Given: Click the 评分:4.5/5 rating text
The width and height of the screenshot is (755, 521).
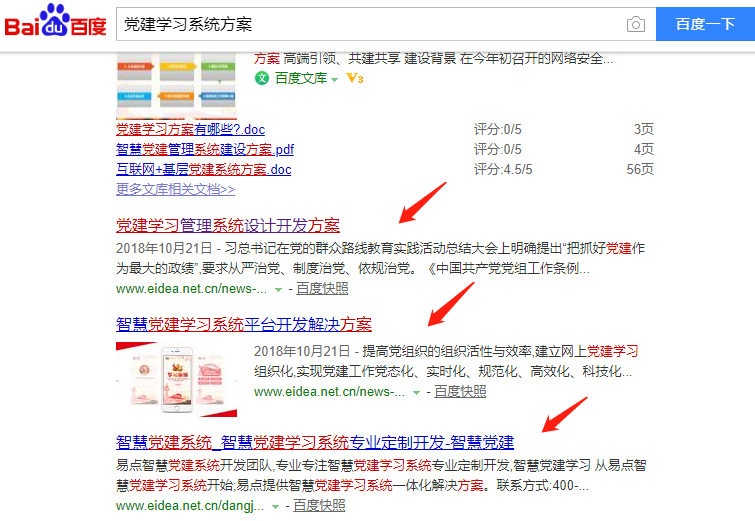Looking at the screenshot, I should click(x=503, y=169).
